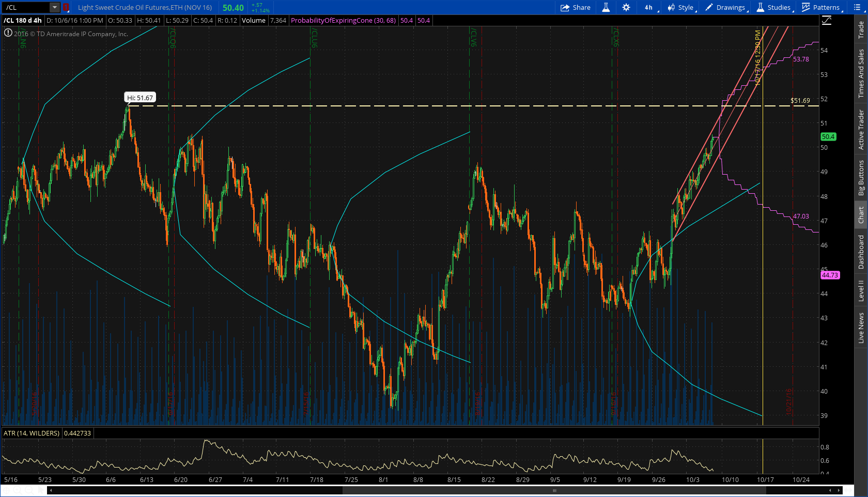The height and width of the screenshot is (497, 868).
Task: Open the Studies menu
Action: coord(774,7)
